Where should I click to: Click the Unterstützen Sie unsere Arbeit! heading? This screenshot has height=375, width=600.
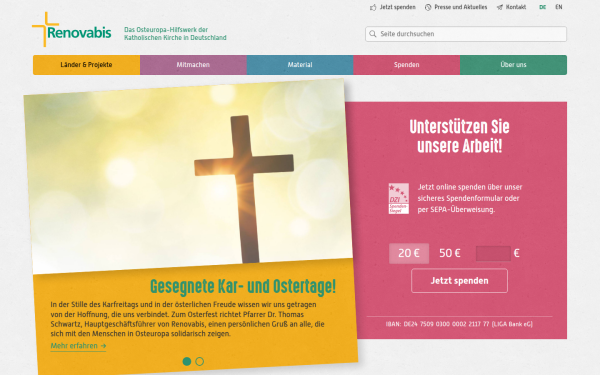pos(459,136)
